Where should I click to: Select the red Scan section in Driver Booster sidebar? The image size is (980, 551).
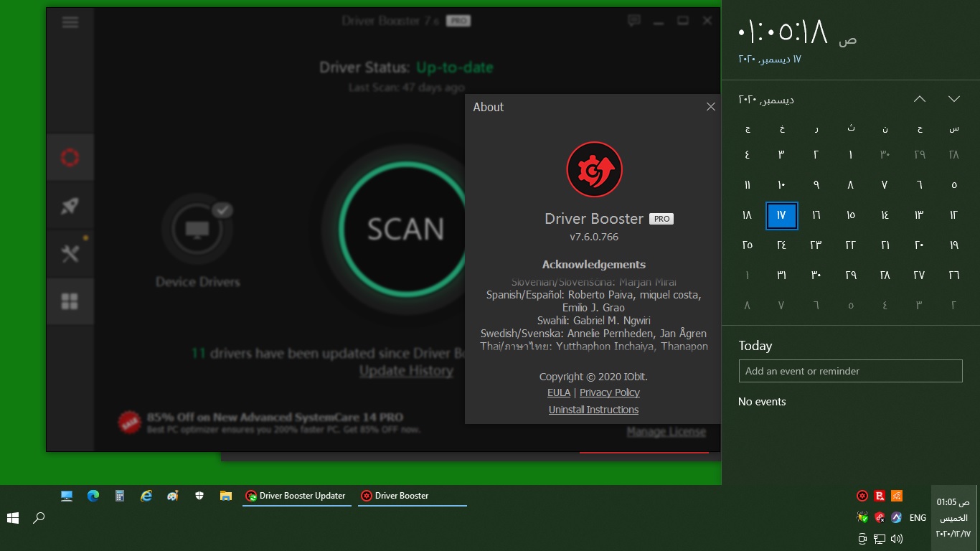(x=70, y=157)
